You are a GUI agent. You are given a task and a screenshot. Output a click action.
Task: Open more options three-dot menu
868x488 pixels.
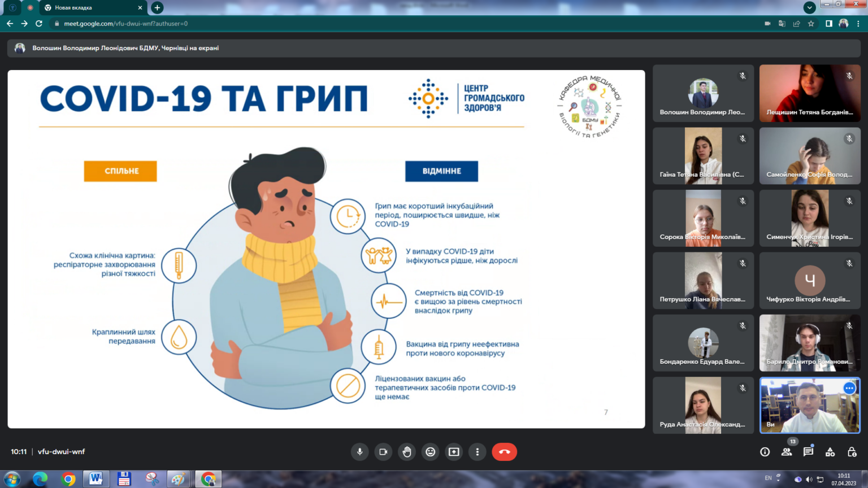pyautogui.click(x=478, y=452)
